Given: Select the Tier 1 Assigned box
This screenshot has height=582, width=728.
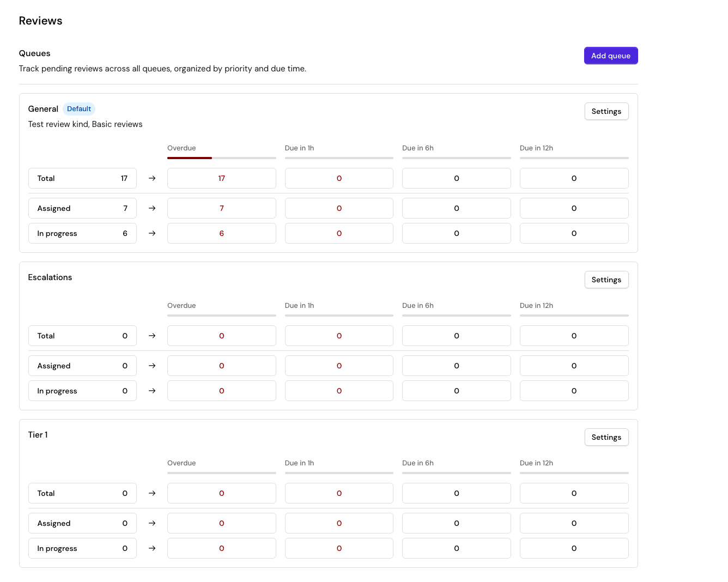Looking at the screenshot, I should (x=82, y=523).
